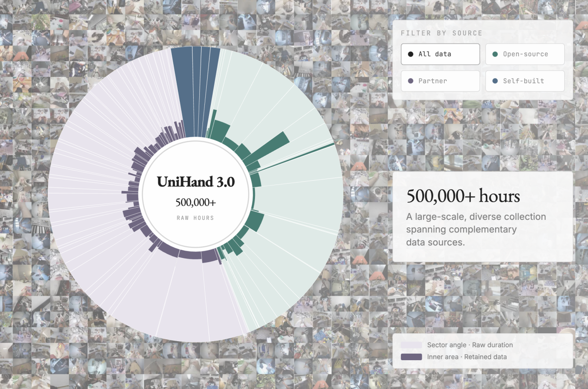Select the All data filter

pyautogui.click(x=440, y=54)
